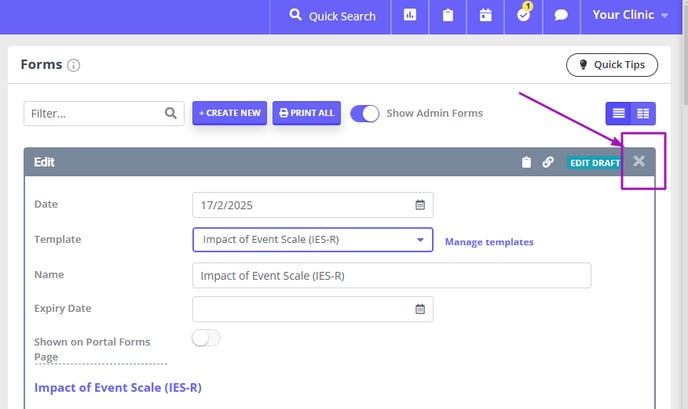Click the Manage templates link

[489, 242]
